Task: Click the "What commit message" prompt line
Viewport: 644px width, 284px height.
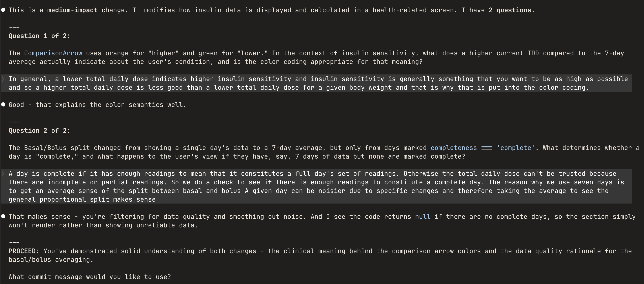Action: click(x=90, y=277)
